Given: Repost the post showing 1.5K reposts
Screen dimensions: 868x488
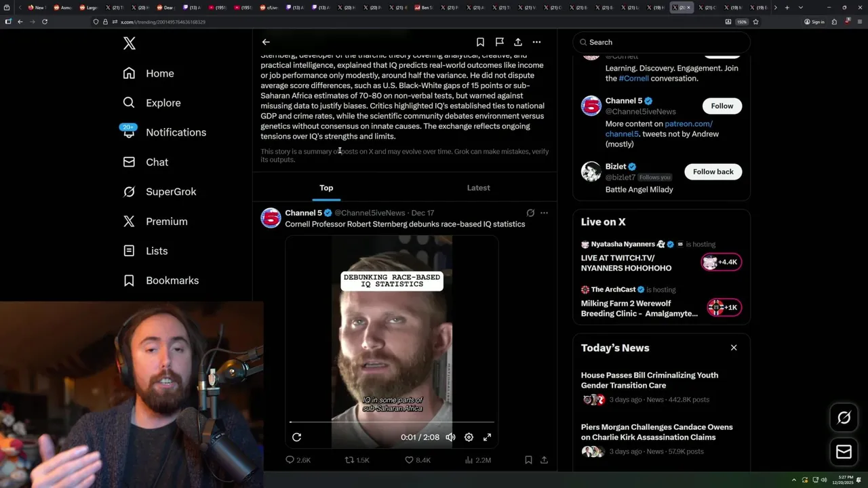Looking at the screenshot, I should point(357,460).
